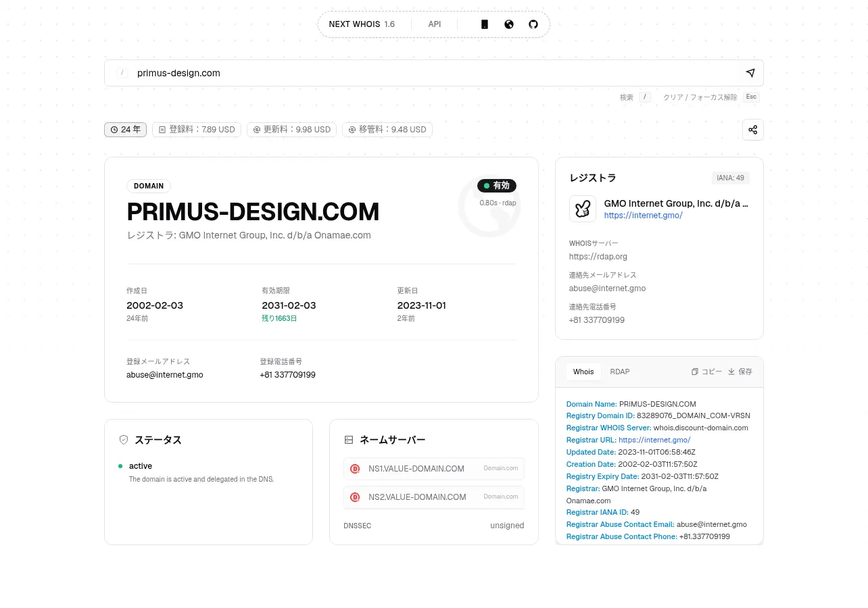The image size is (868, 608).
Task: Click the 24 年 domain age badge
Action: [x=126, y=130]
